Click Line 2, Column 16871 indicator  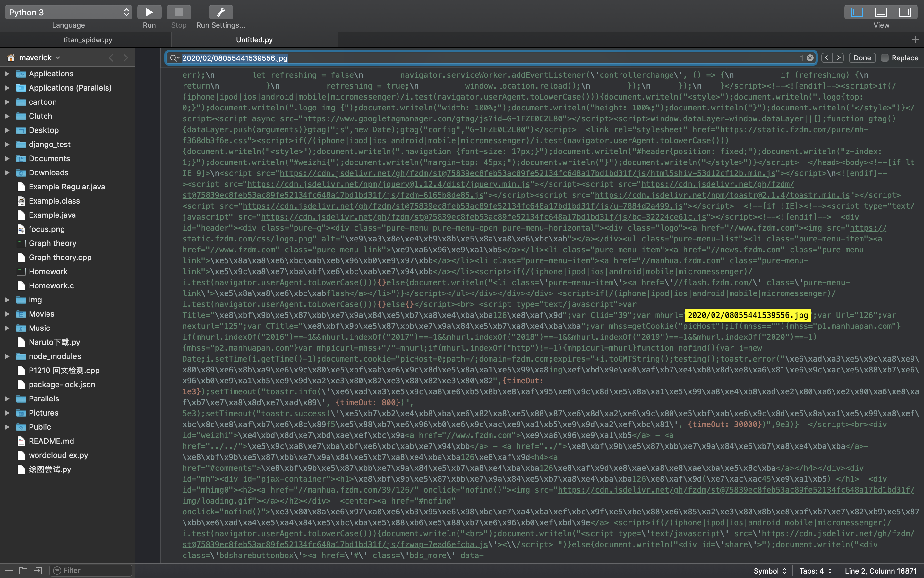click(x=880, y=571)
